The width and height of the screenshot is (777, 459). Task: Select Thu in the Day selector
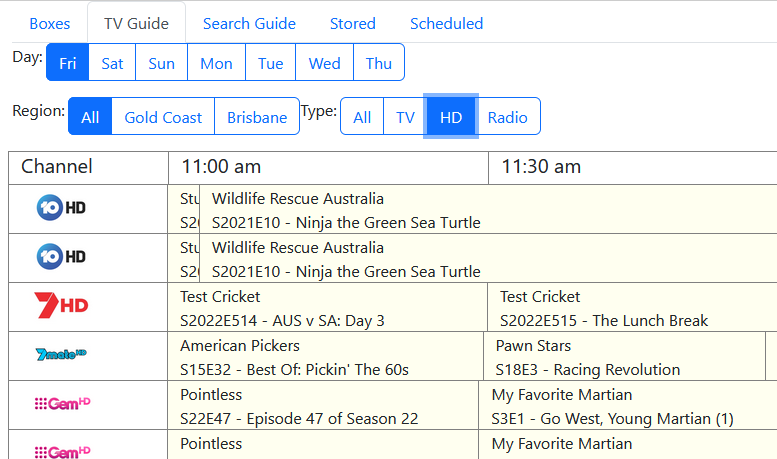point(379,62)
